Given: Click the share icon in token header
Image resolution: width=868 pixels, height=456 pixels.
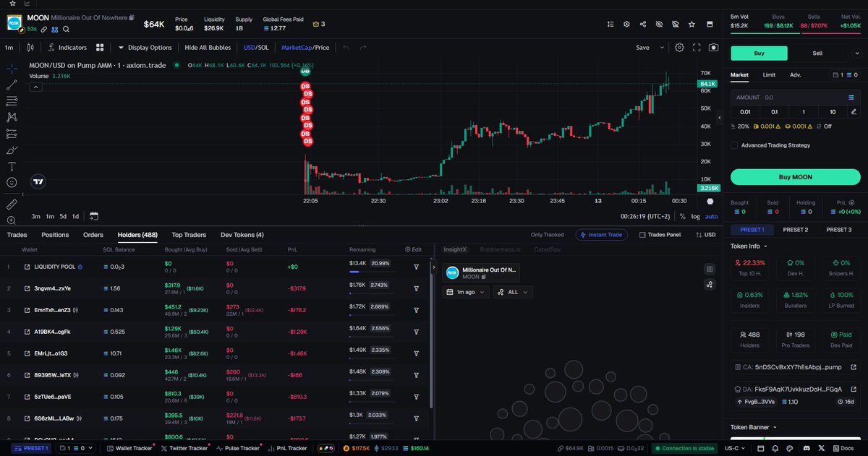Looking at the screenshot, I should point(643,24).
